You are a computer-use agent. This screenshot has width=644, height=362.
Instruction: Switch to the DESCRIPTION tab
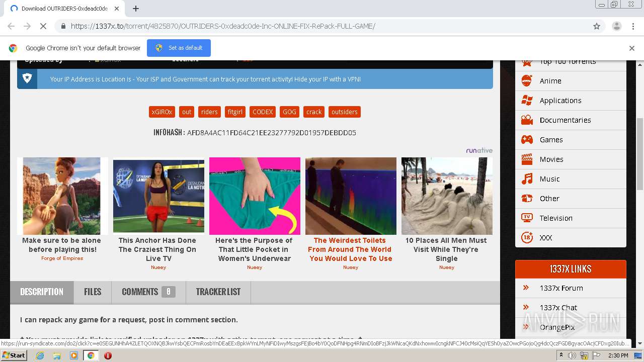point(42,292)
